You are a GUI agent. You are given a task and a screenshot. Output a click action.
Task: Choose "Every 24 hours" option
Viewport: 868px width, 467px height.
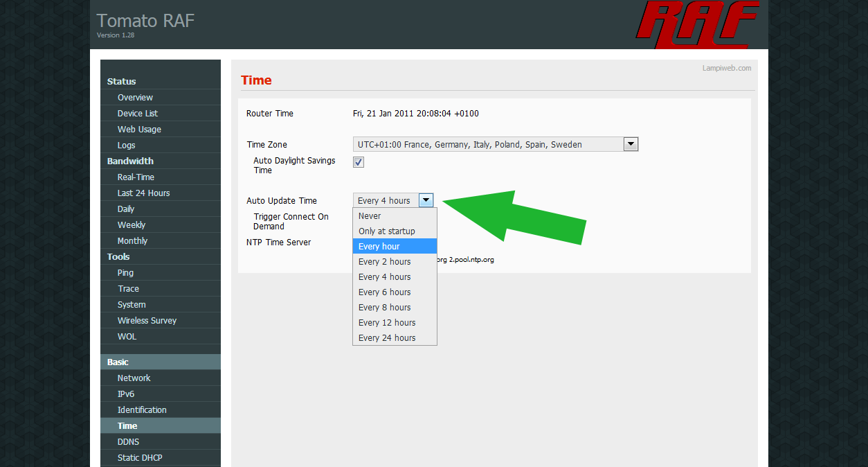[x=395, y=338]
